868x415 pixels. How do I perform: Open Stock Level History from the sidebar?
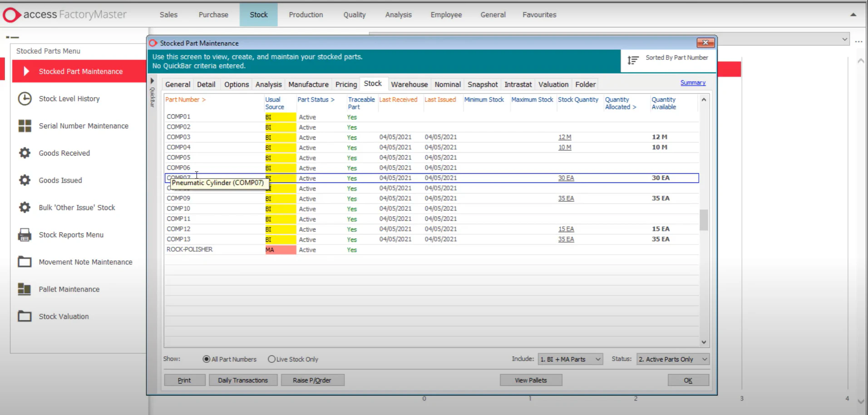(69, 98)
